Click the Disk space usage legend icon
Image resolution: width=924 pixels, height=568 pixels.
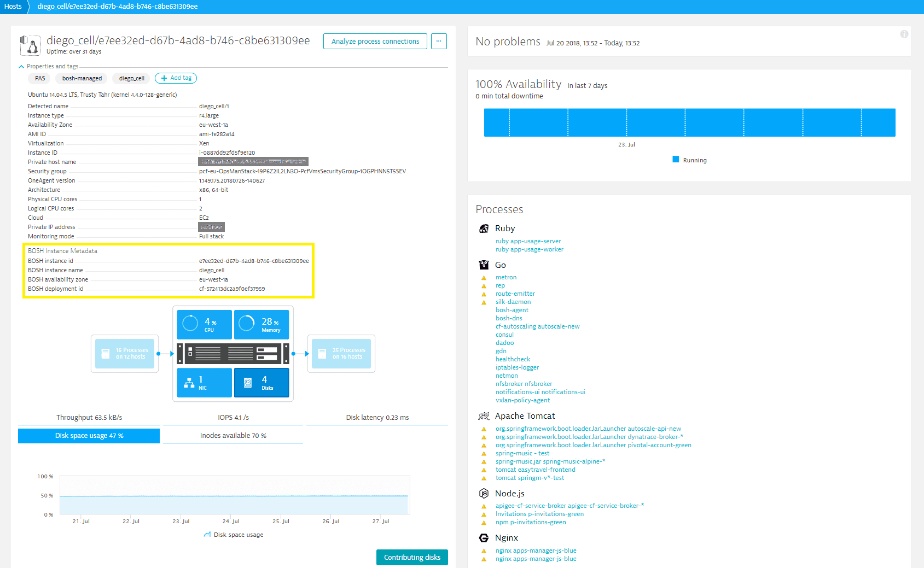(x=207, y=535)
